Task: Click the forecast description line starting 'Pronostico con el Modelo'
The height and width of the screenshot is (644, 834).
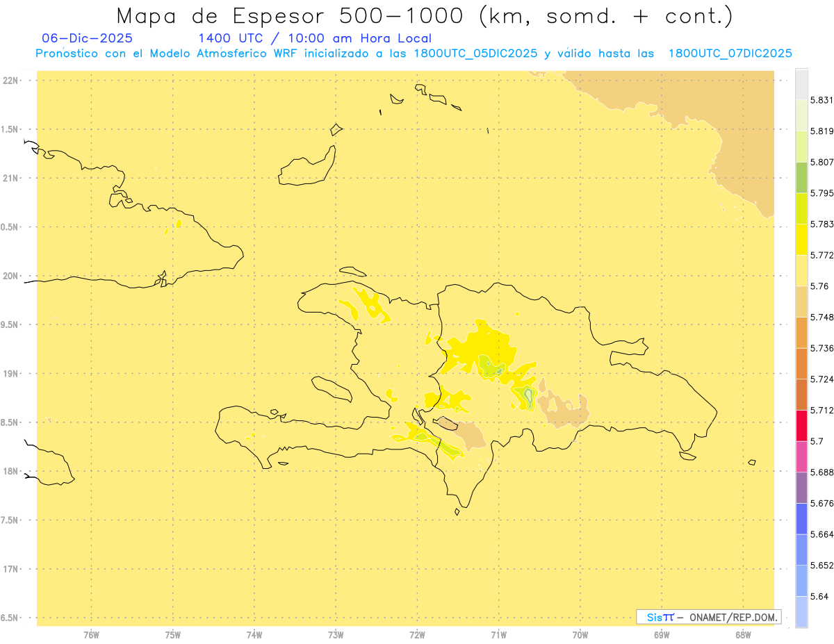Action: tap(414, 53)
